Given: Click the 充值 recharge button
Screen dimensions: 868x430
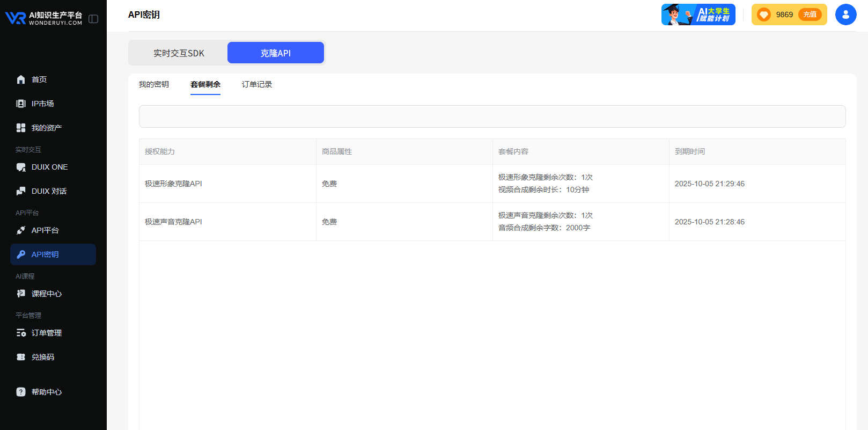Looking at the screenshot, I should click(x=810, y=14).
